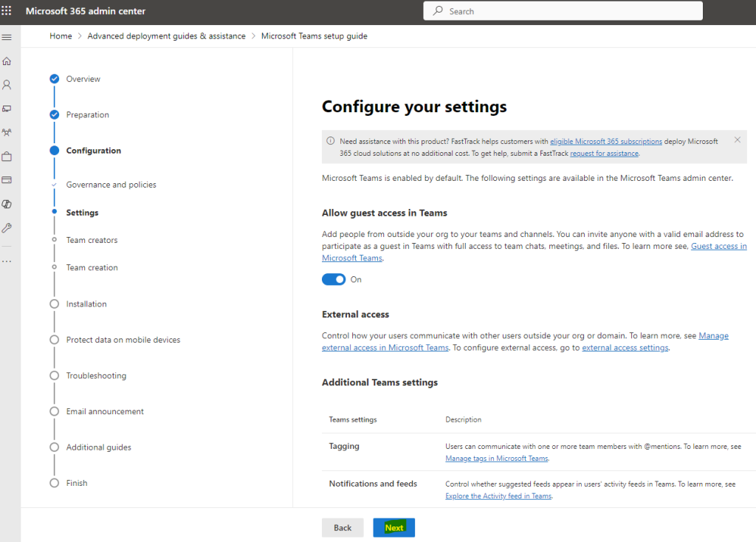Select the Tagging row label
Screen dimensions: 756x542
tap(344, 446)
